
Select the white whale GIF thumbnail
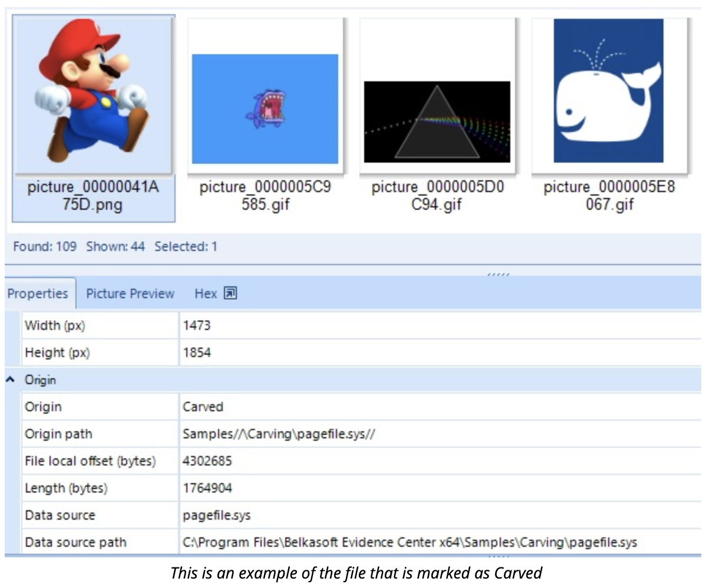[609, 96]
